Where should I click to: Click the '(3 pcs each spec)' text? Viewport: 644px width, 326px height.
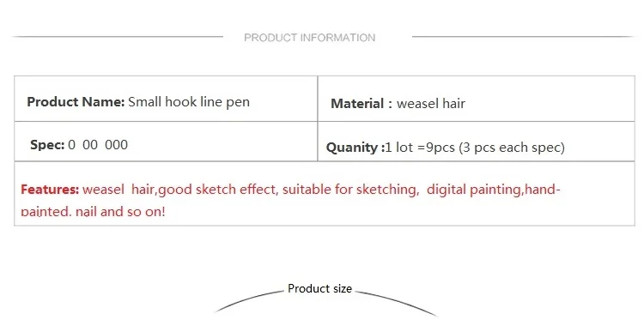pyautogui.click(x=512, y=148)
